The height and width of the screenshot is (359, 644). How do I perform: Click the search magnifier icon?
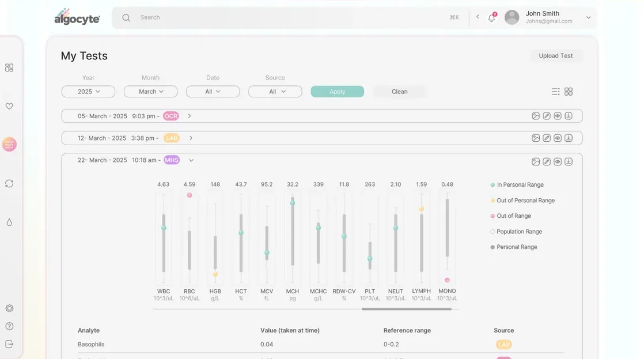(x=126, y=18)
